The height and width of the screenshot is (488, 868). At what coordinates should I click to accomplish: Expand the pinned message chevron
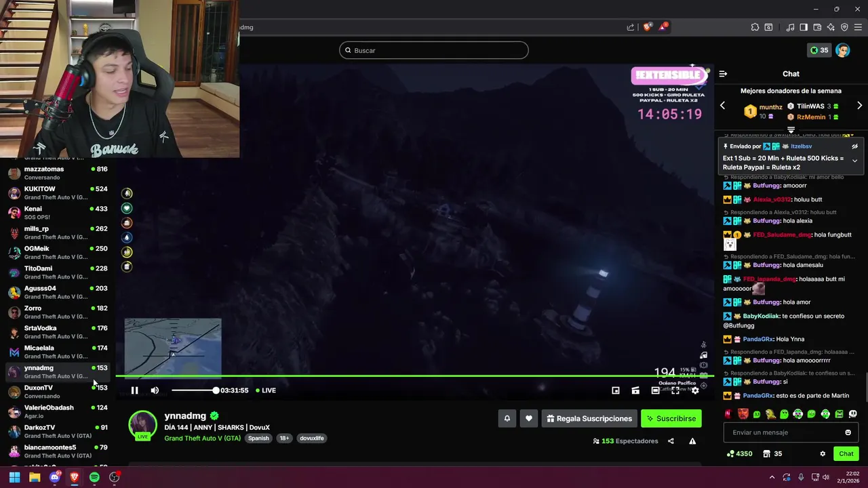tap(854, 161)
